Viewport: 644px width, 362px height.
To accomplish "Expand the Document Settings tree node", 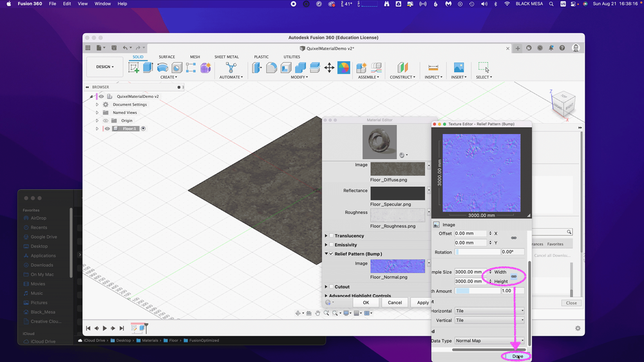I will (x=97, y=105).
